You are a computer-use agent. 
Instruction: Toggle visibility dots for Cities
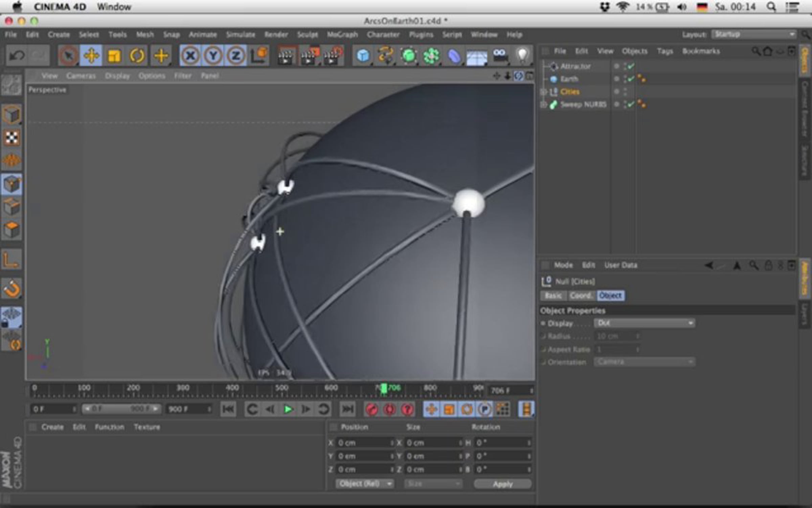[625, 92]
